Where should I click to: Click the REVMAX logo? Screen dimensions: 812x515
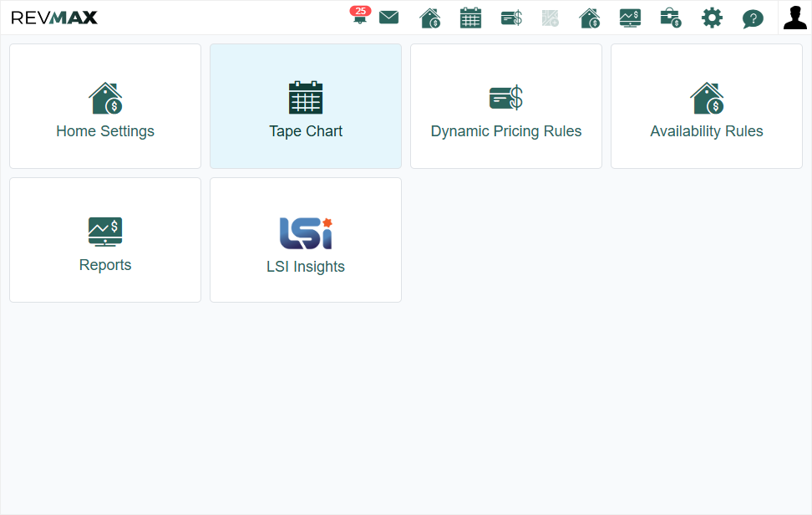pos(53,18)
